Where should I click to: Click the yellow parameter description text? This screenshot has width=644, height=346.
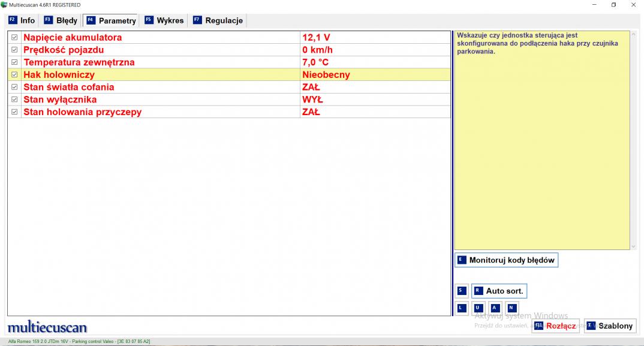[537, 43]
